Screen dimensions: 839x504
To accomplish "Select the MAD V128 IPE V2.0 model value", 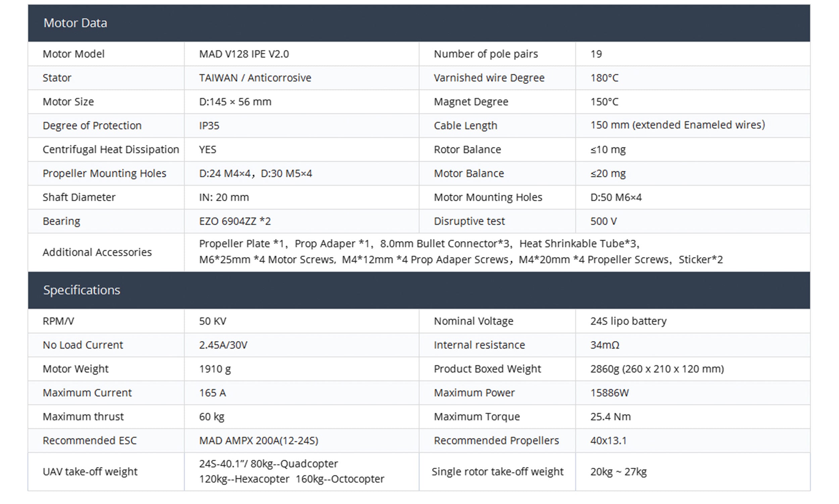I will pyautogui.click(x=244, y=54).
